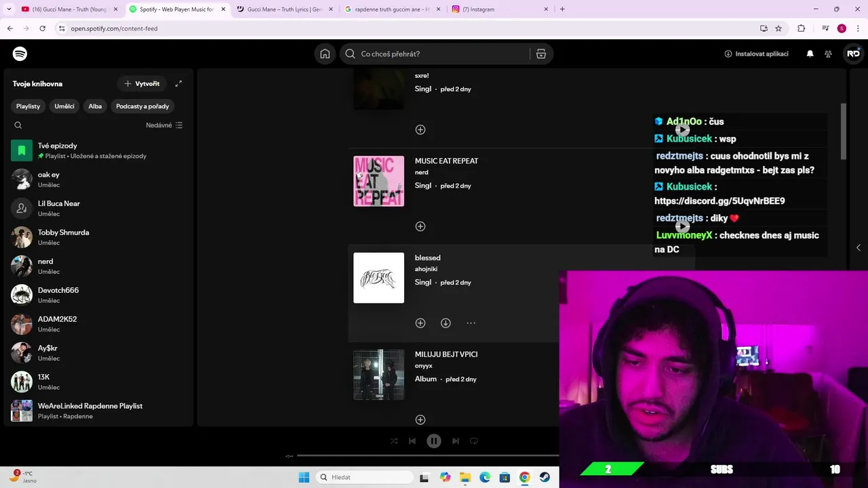
Task: Add MILUJU BEJT VPICI to library
Action: (420, 420)
